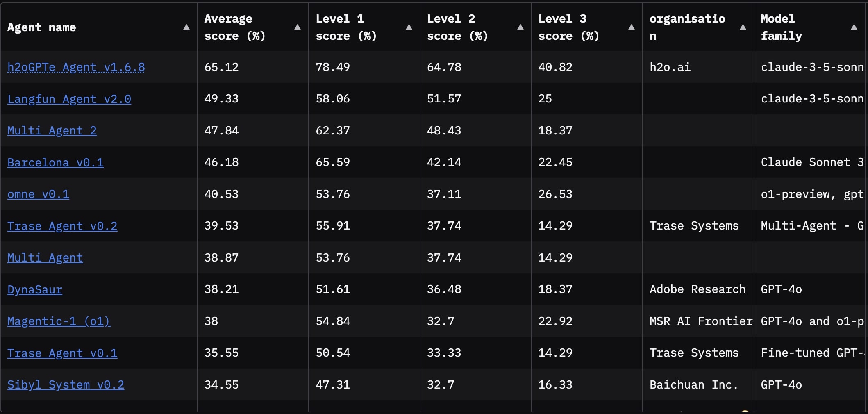This screenshot has height=414, width=868.
Task: Click Level 1 score sort triangle
Action: click(x=409, y=27)
